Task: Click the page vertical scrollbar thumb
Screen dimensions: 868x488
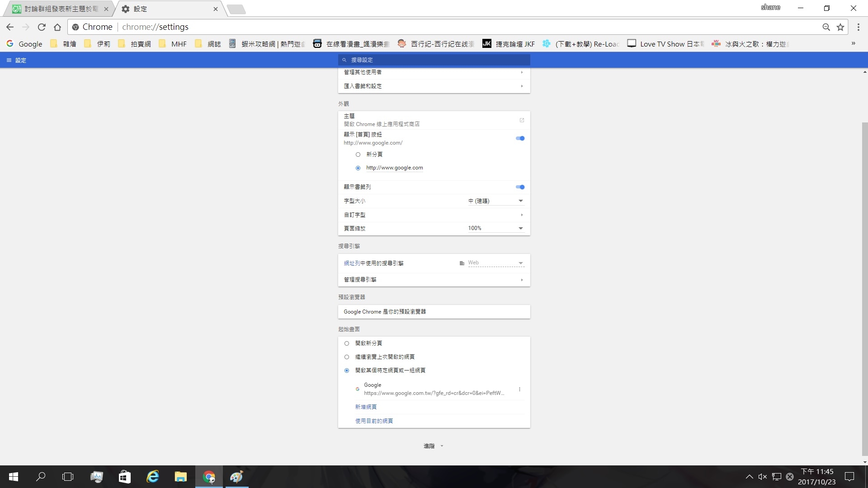Action: click(864, 289)
